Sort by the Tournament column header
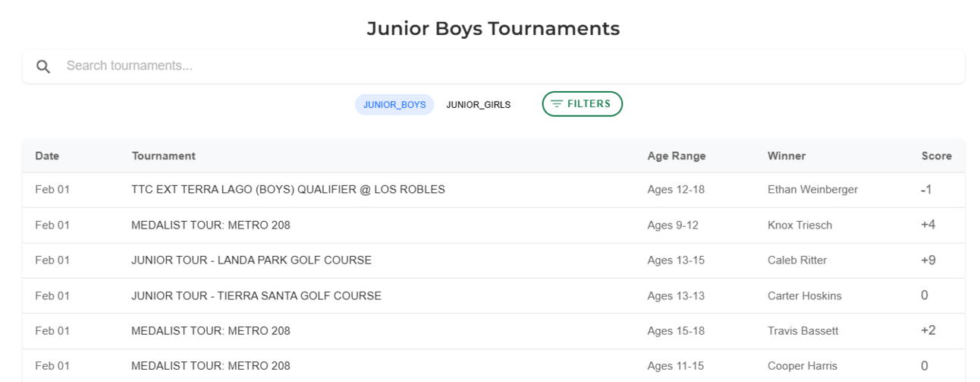 163,156
